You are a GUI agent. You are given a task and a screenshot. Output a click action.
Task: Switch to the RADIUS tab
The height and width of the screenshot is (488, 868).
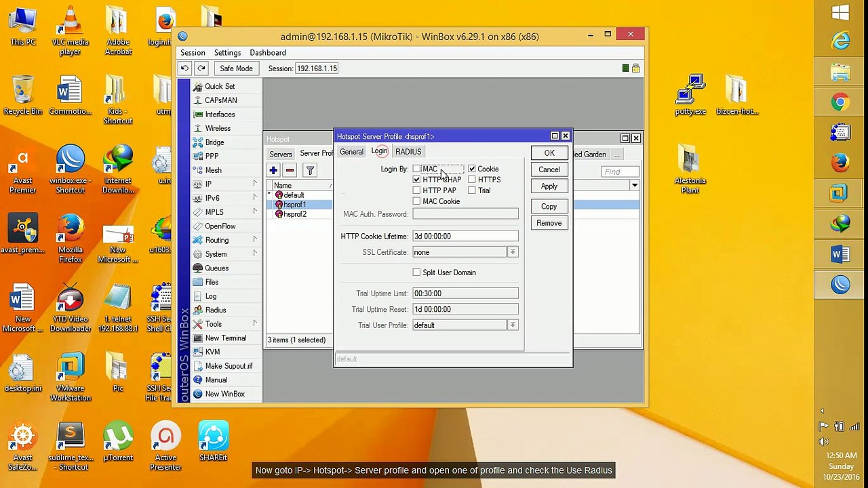coord(408,152)
